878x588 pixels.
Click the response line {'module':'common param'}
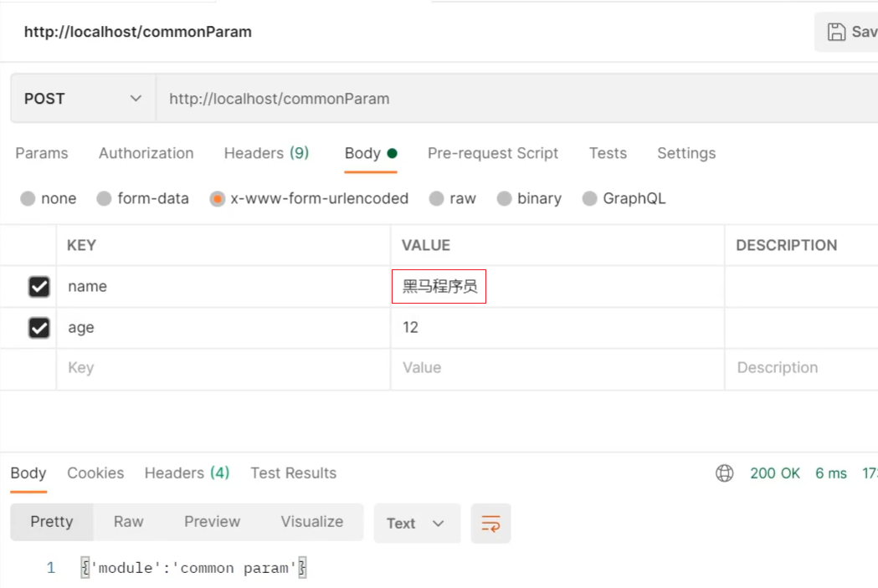pos(193,569)
